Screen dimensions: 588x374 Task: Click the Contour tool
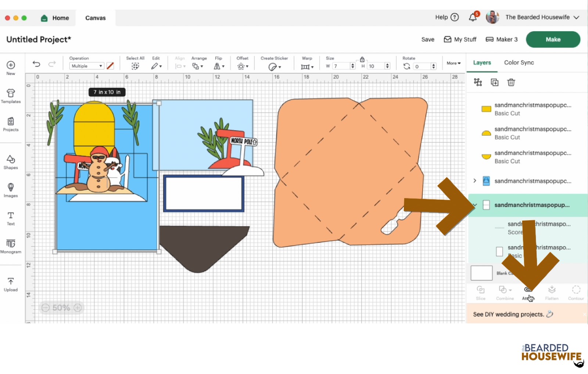pyautogui.click(x=576, y=293)
